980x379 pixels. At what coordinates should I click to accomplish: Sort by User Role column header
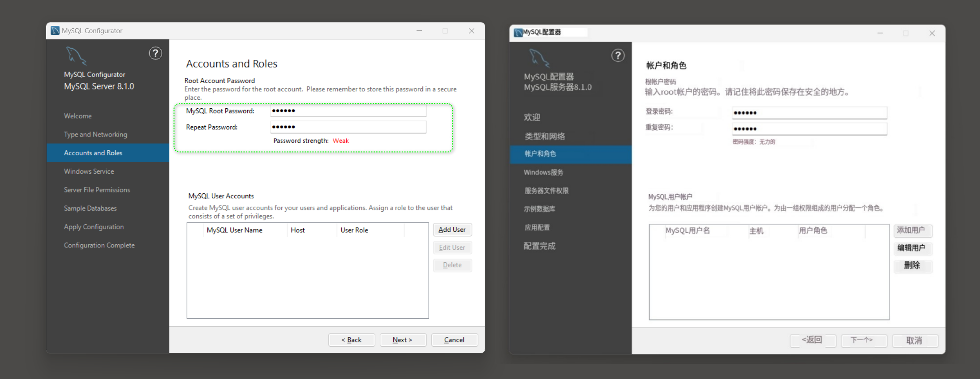[x=370, y=230]
